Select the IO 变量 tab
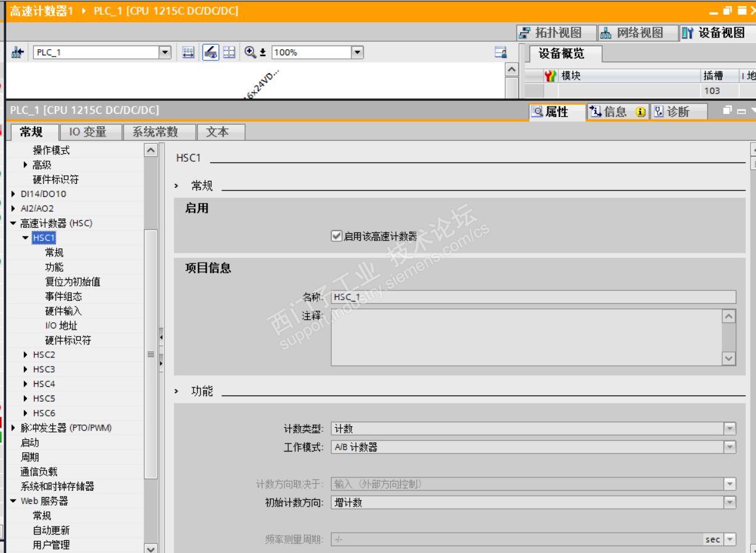This screenshot has width=756, height=553. click(x=90, y=131)
